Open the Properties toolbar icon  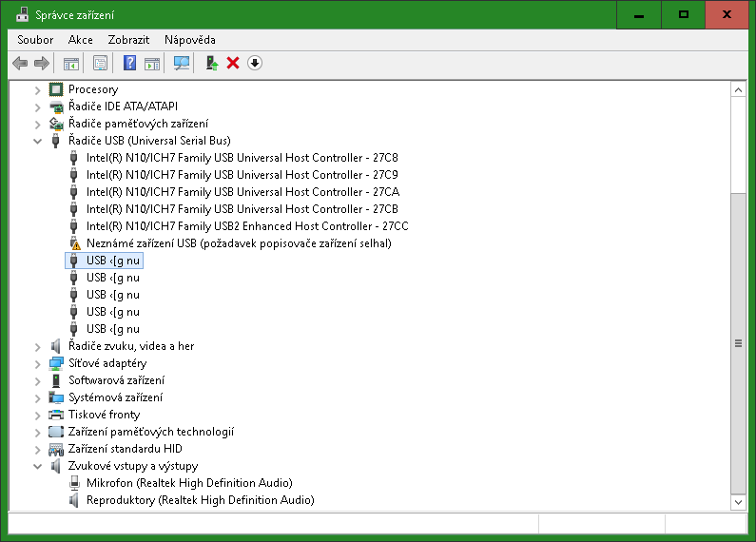point(100,63)
